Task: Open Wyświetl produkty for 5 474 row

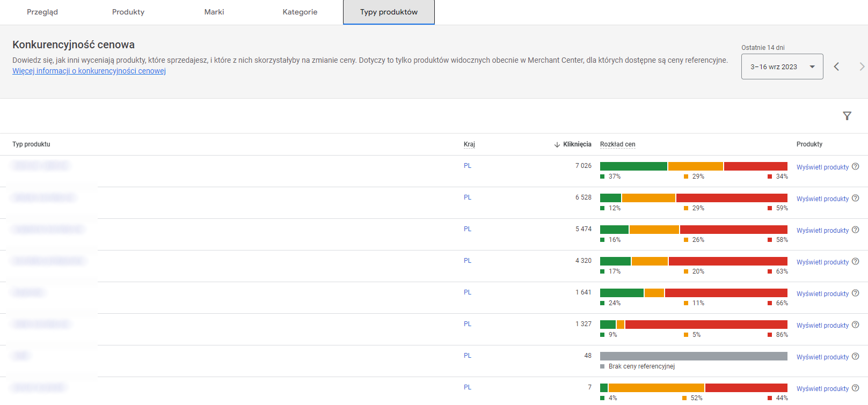Action: click(x=822, y=231)
